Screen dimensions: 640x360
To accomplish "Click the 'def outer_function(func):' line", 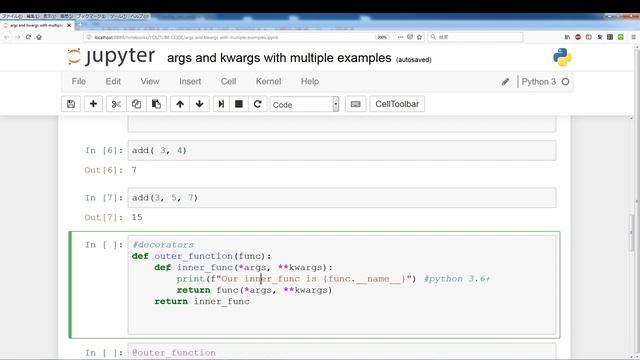I will tap(202, 256).
